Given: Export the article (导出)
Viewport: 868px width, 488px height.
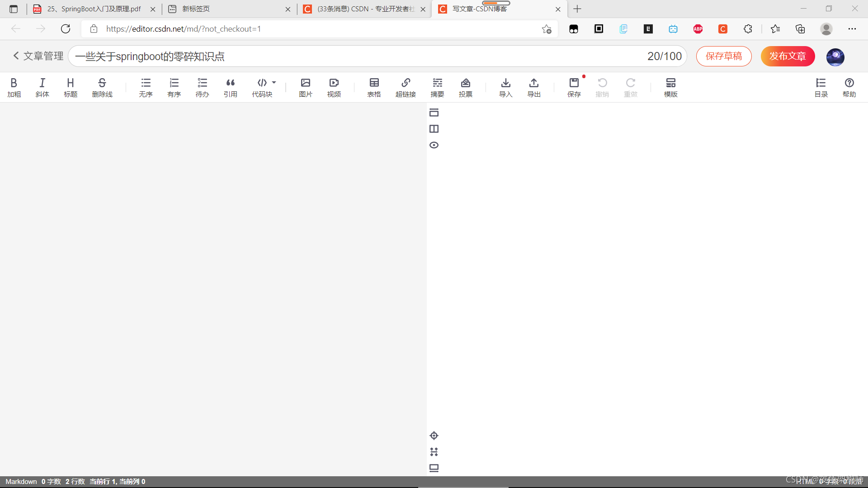Looking at the screenshot, I should [x=534, y=87].
